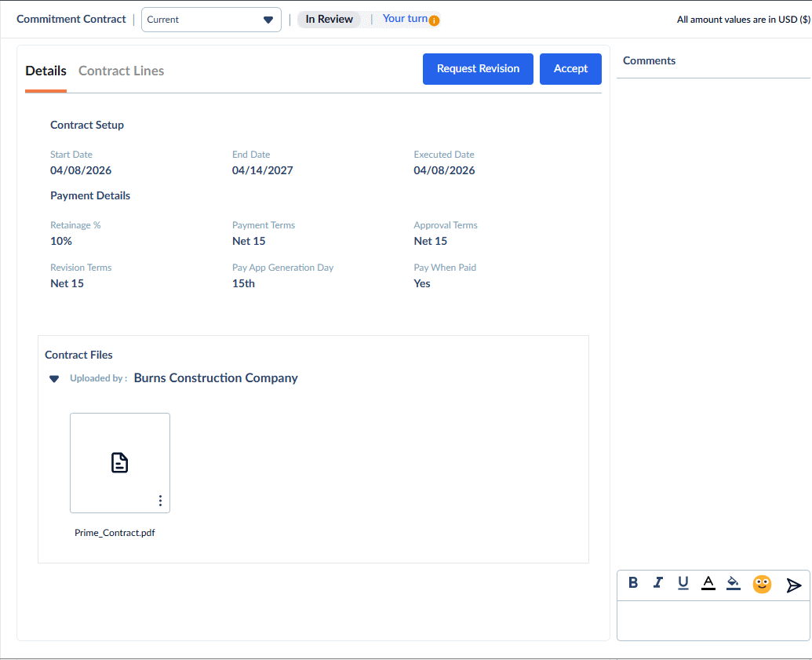Click the Revision Terms value Net 15

[67, 283]
